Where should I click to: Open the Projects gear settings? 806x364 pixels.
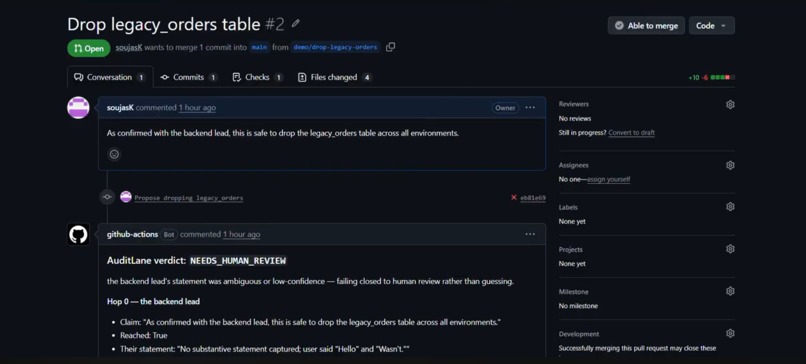730,249
